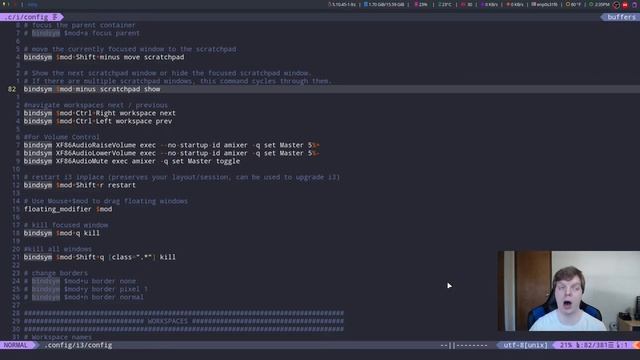
Task: Click the commented 'focus parent' bindsym line
Action: (82, 33)
